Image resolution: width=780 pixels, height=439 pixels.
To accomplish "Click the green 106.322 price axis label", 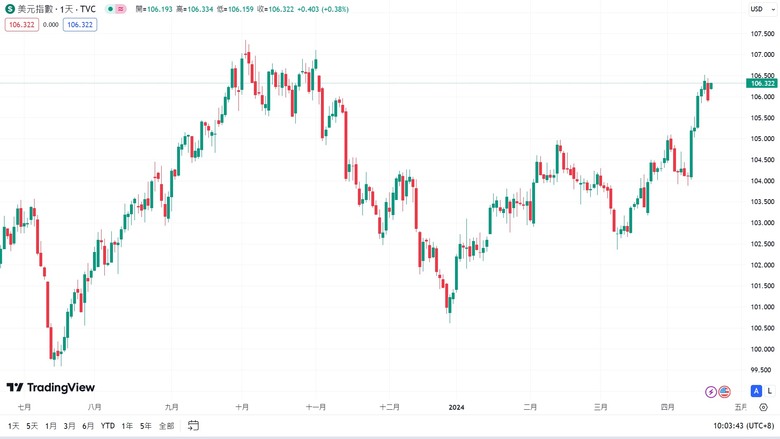I will [x=762, y=83].
